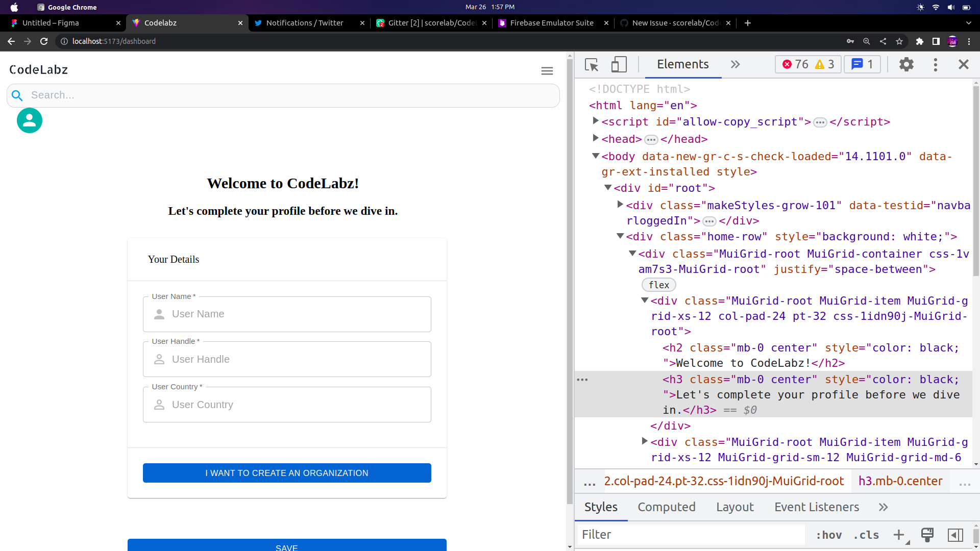Open more DevTools panels with the chevron
The height and width of the screenshot is (551, 980).
(x=735, y=64)
